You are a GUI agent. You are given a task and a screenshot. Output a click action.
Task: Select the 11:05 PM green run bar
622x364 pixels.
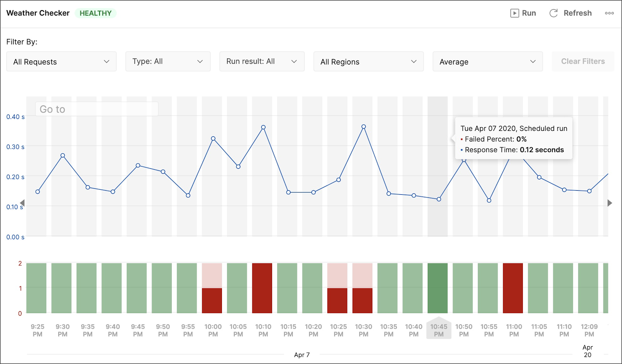(x=538, y=288)
